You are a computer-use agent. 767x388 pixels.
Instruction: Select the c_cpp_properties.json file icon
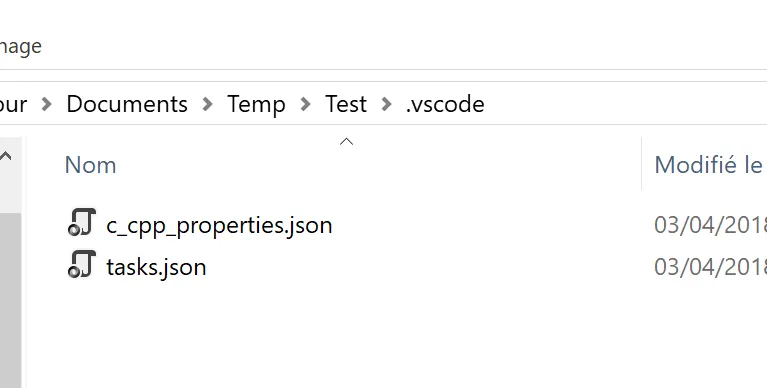[82, 223]
